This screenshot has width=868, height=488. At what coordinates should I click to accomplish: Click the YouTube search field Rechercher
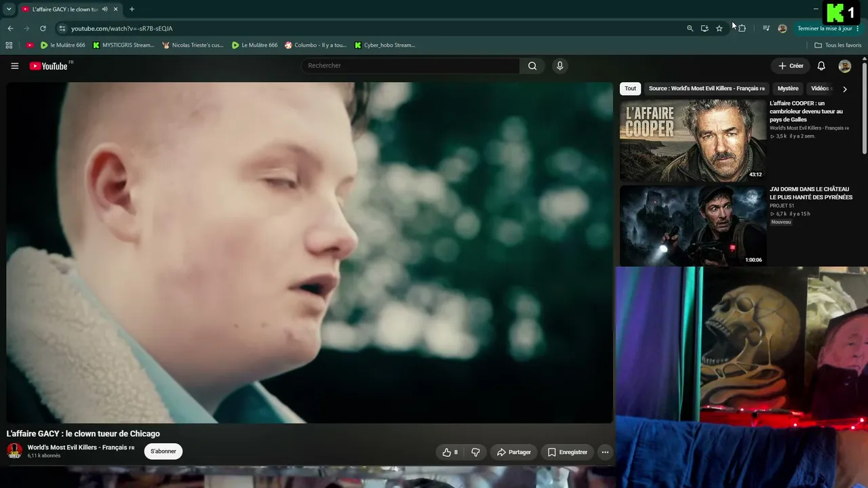tap(410, 66)
